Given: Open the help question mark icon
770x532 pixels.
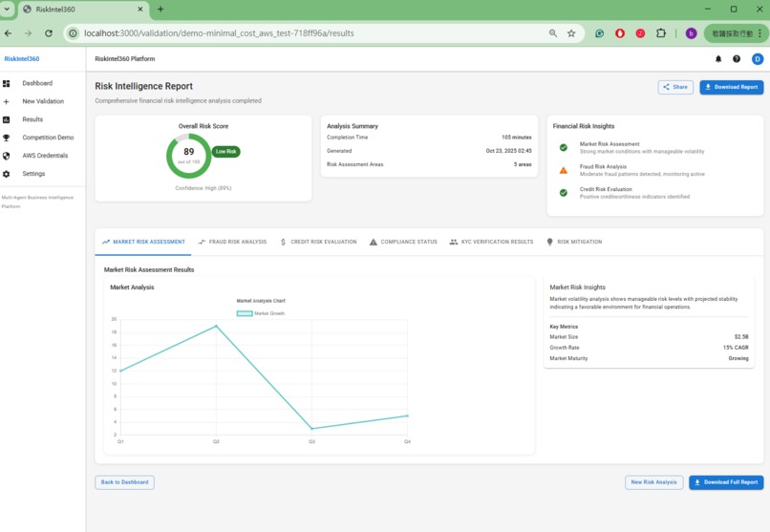Looking at the screenshot, I should (737, 59).
